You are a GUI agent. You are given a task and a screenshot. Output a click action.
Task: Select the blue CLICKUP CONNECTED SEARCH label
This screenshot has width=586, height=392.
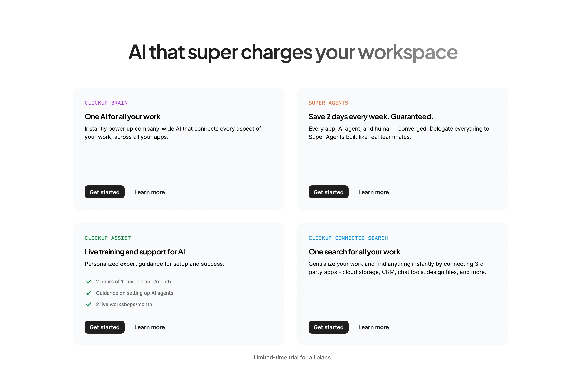(x=348, y=238)
